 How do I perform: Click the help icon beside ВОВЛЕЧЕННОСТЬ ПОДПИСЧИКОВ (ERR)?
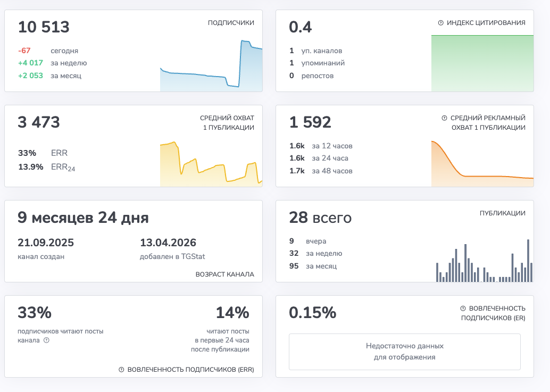point(121,370)
